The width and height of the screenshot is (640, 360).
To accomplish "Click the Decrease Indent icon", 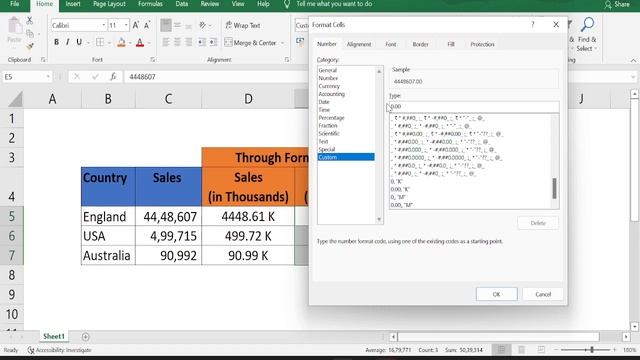I will (x=202, y=42).
